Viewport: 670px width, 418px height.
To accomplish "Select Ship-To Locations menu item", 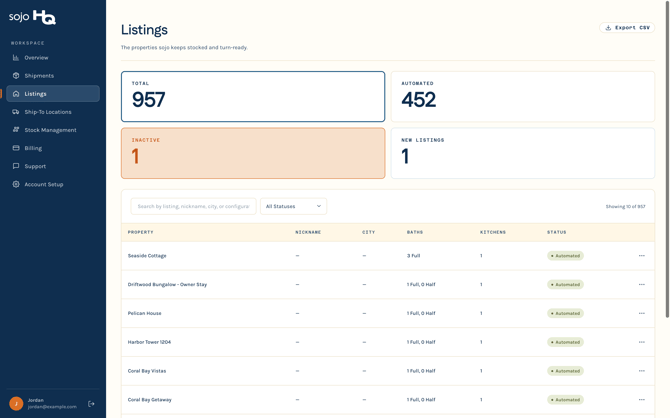I will point(53,112).
